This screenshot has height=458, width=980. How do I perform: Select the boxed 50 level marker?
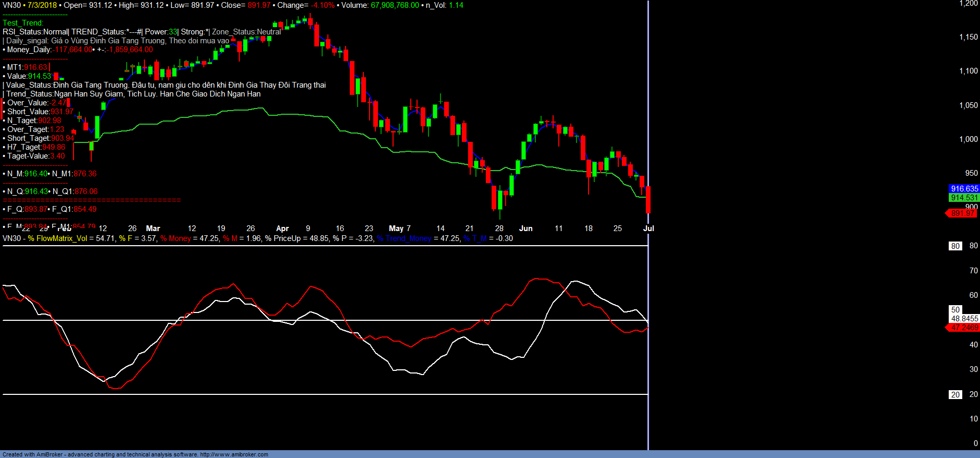pyautogui.click(x=955, y=310)
